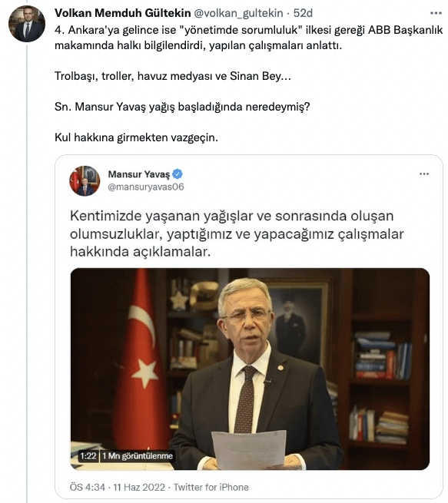Open the Mansur Yavaş display name

138,174
